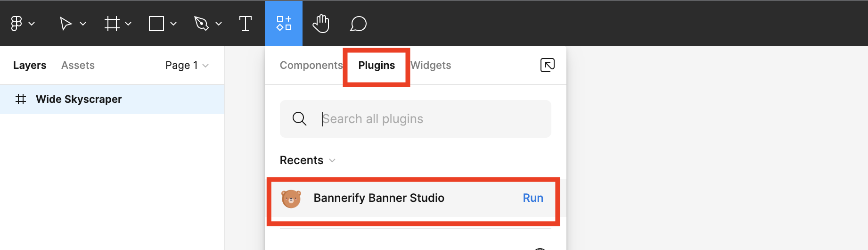Image resolution: width=868 pixels, height=250 pixels.
Task: Select the Frame tool
Action: pos(112,24)
